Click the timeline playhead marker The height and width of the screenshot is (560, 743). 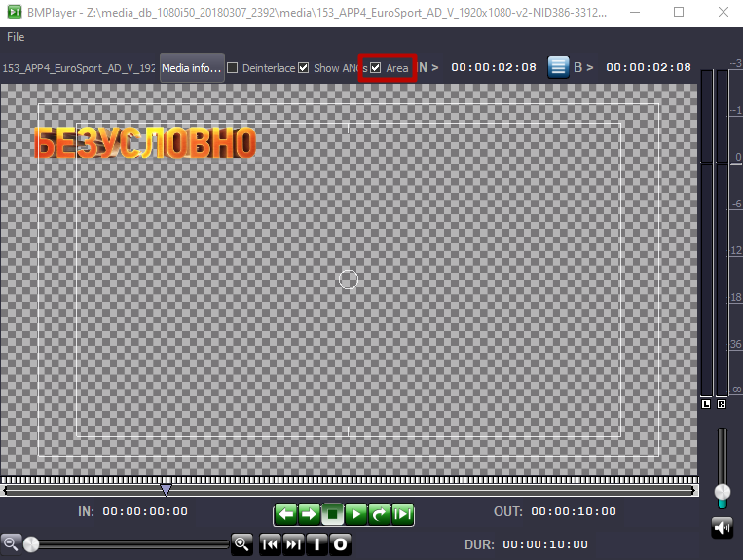(166, 490)
